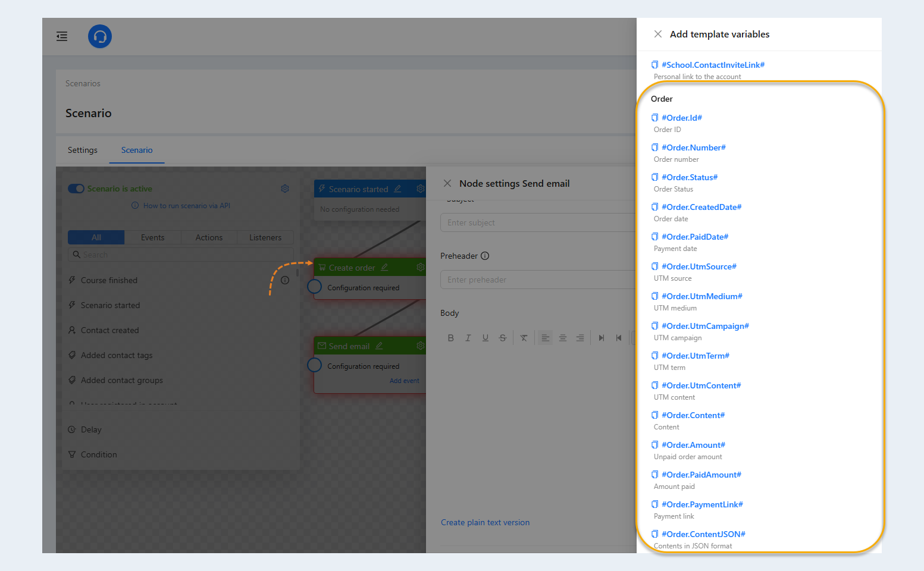Open Send email node gear settings
Viewport: 924px width, 571px height.
(x=421, y=346)
